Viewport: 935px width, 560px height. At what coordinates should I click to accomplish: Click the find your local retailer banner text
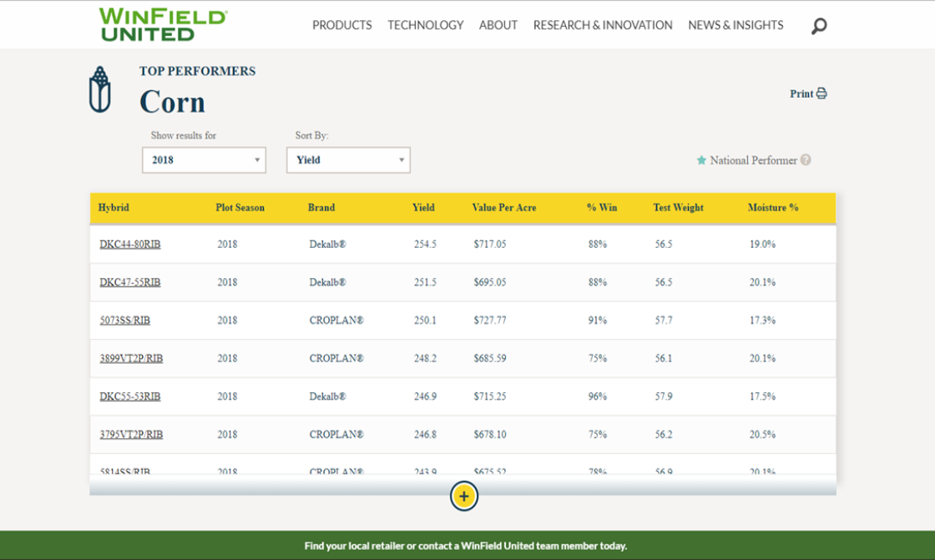point(466,546)
